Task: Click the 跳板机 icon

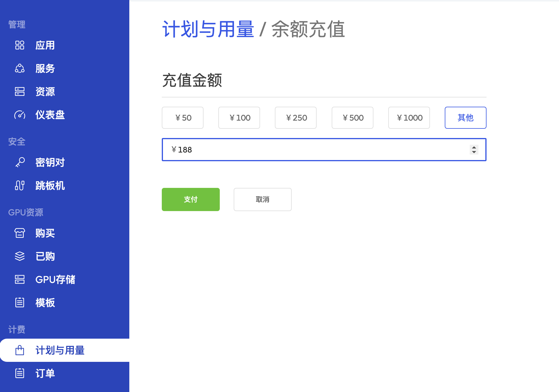Action: tap(20, 186)
